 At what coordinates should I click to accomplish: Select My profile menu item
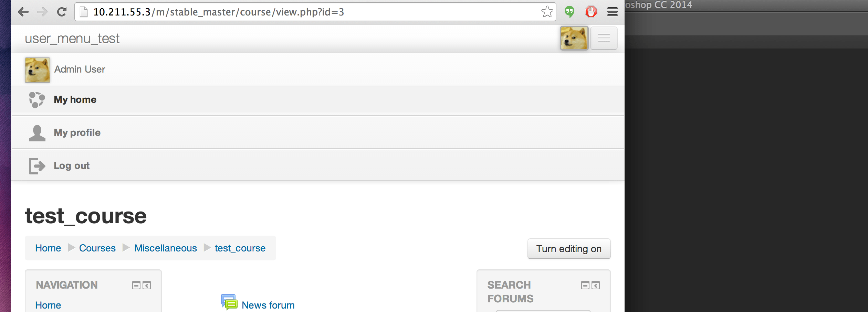point(317,133)
